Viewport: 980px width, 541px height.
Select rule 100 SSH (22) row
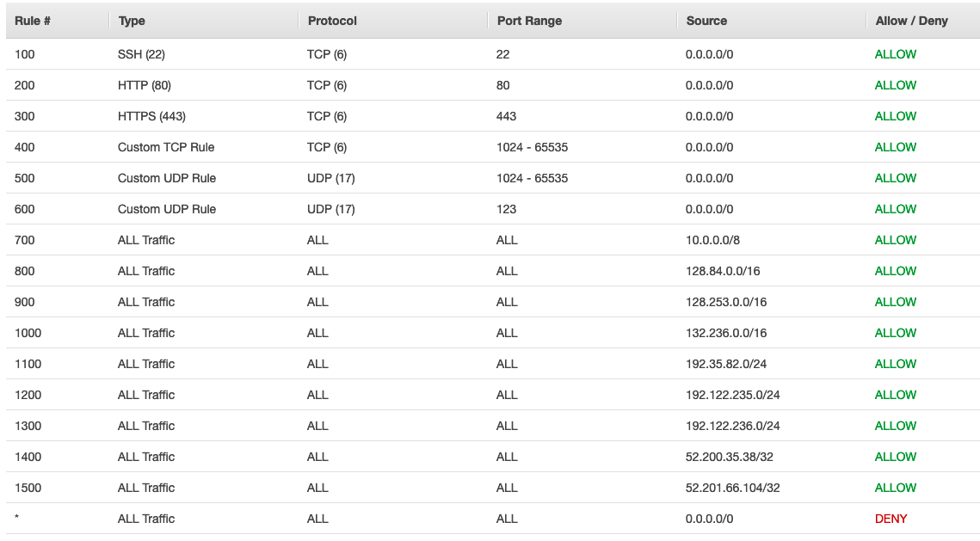(x=492, y=54)
